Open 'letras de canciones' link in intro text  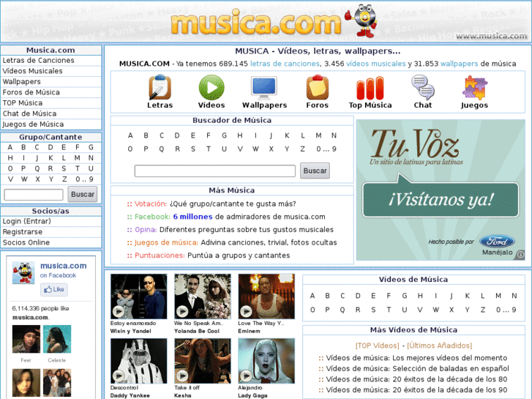[285, 64]
